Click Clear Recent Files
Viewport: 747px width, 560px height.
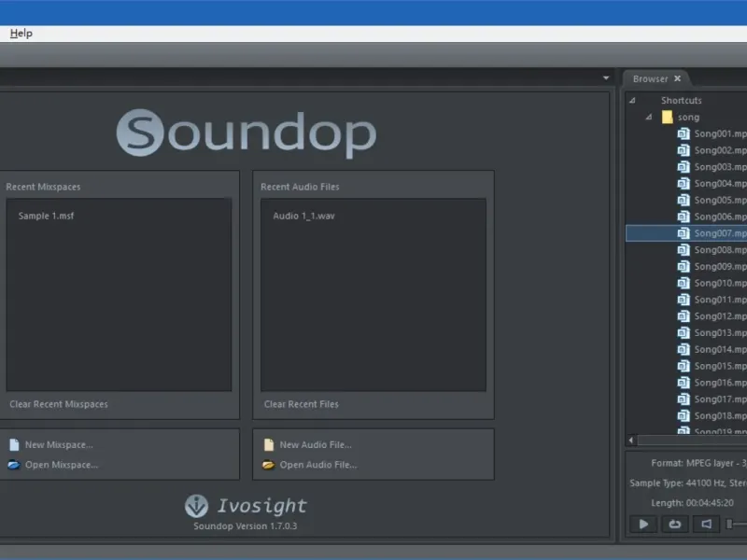point(301,404)
